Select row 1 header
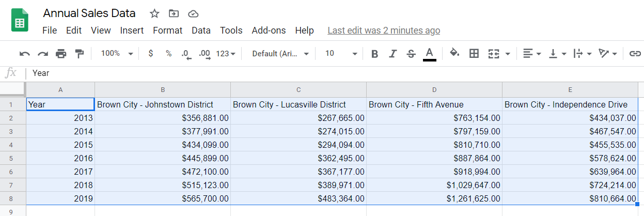 tap(13, 104)
